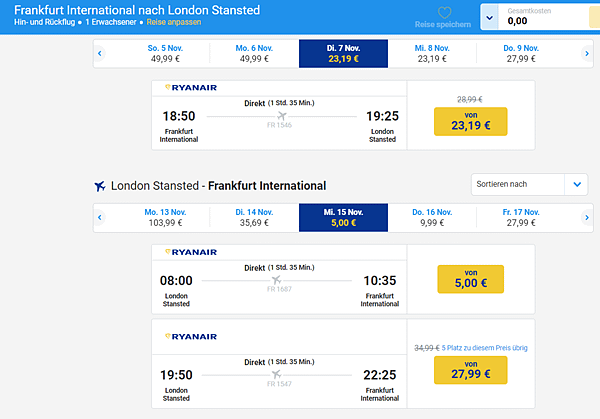Image resolution: width=600 pixels, height=419 pixels.
Task: Click the Ryanair logo on the 19:50 flight
Action: point(191,336)
